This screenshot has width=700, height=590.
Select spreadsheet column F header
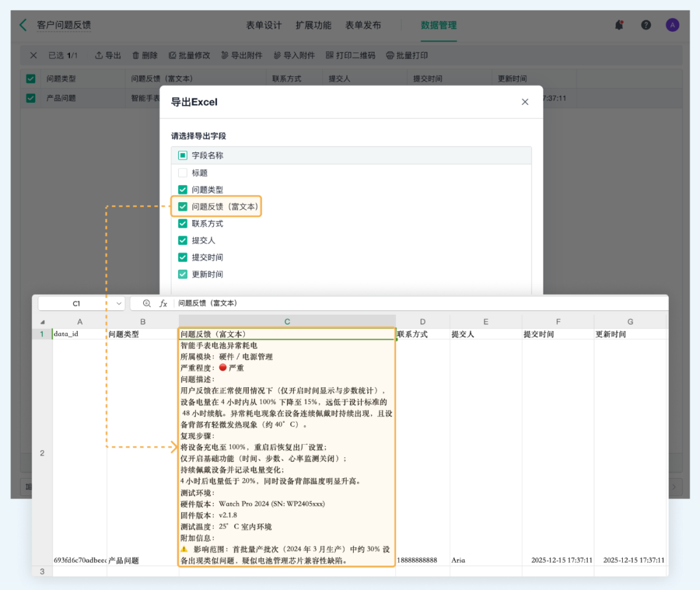tap(558, 321)
